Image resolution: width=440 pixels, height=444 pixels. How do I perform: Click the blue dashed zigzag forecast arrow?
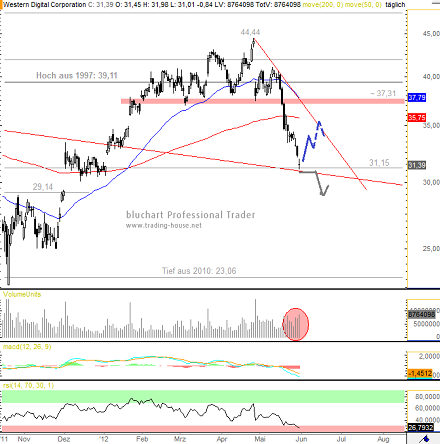[x=313, y=141]
